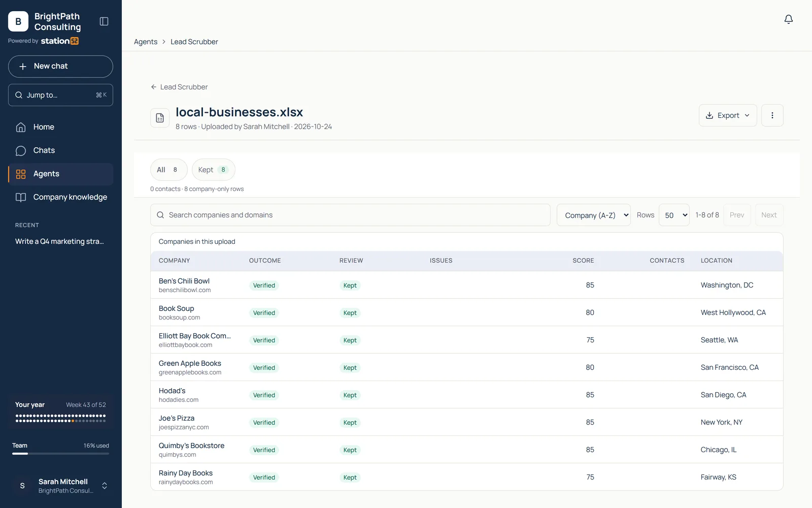Click the plus icon in New chat
This screenshot has width=812, height=508.
pyautogui.click(x=23, y=67)
